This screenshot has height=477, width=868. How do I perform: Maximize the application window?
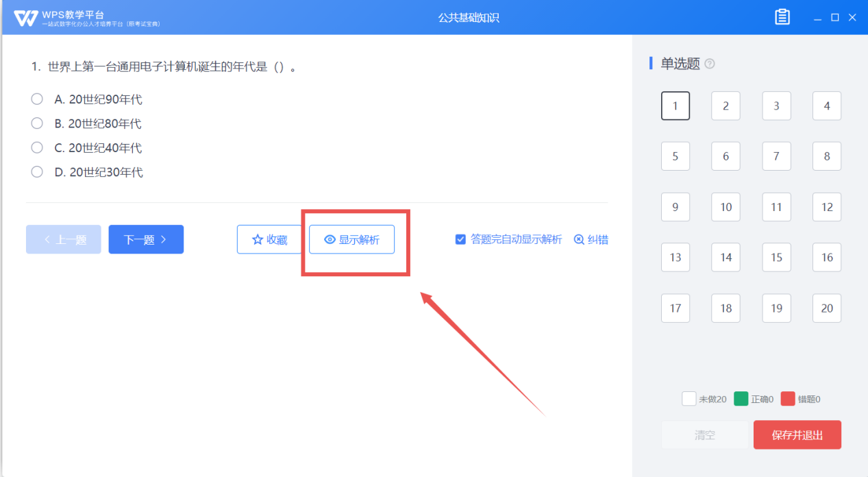835,18
